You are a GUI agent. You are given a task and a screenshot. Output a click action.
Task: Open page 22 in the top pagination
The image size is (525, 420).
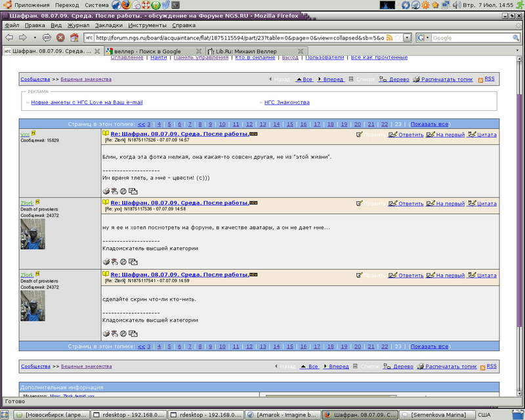pyautogui.click(x=385, y=124)
